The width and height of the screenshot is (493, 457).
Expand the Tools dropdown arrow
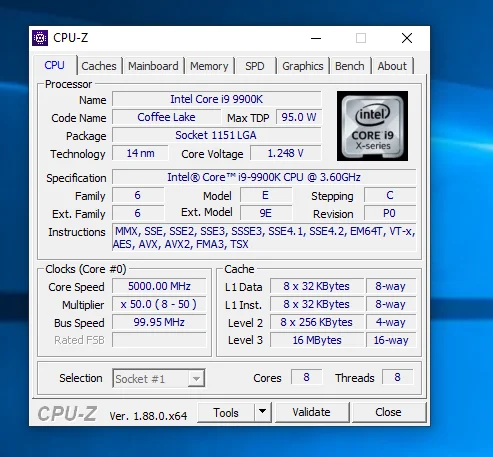(x=263, y=412)
